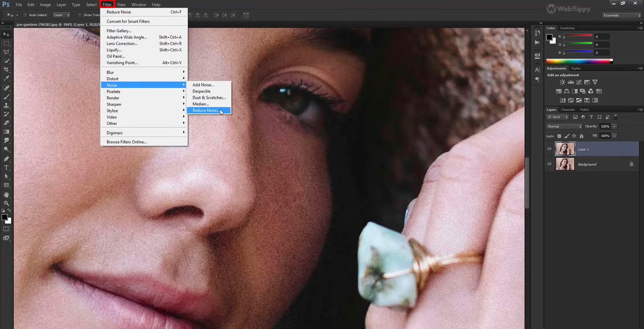Select the Gradient tool

(6, 131)
